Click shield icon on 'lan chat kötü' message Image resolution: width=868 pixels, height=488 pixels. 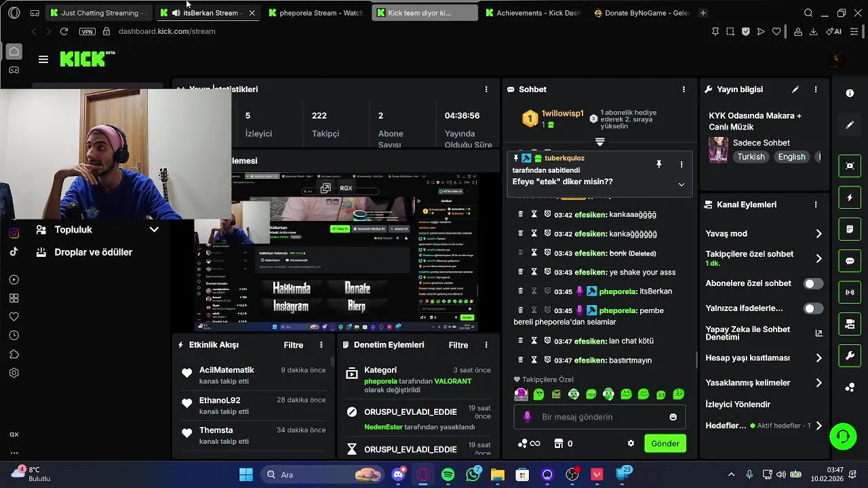(547, 341)
